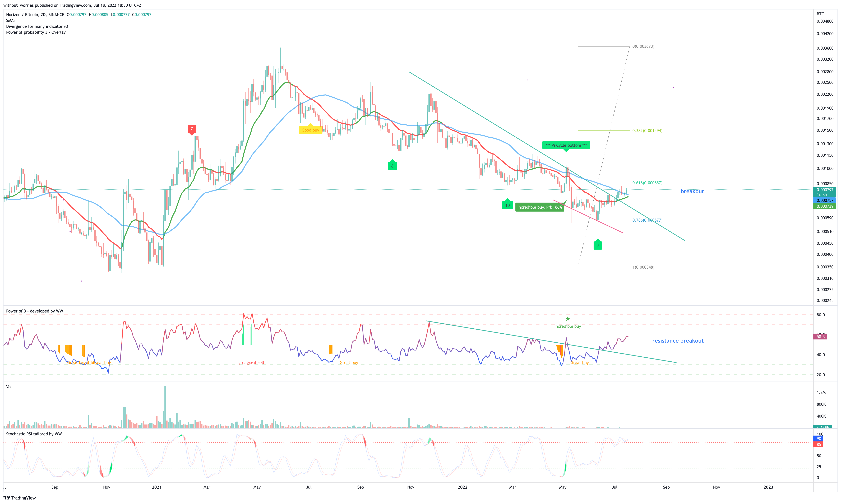Select Power of 3 - developed by WW label
The width and height of the screenshot is (841, 504).
tap(35, 311)
